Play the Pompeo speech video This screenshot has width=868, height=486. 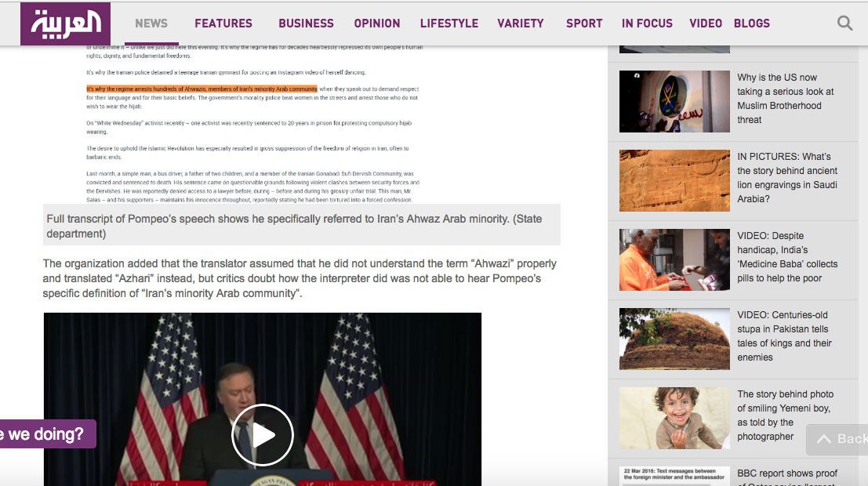pyautogui.click(x=262, y=435)
